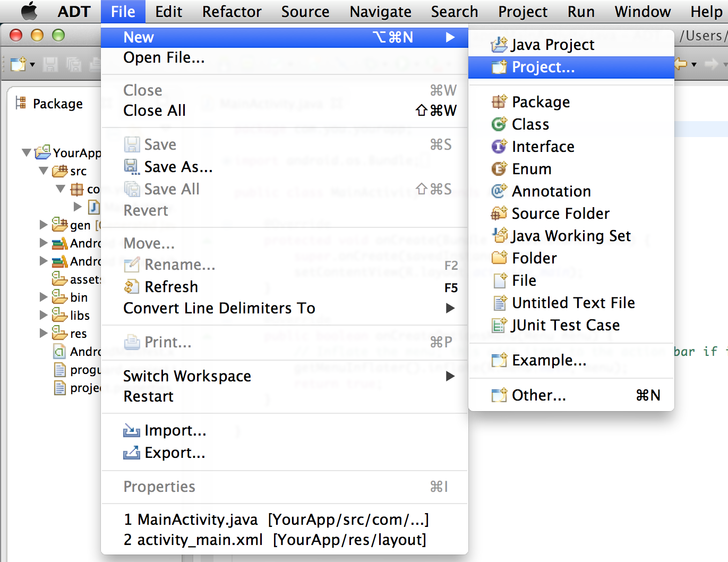Screen dimensions: 728x562
Task: Click Open File... menu entry
Action: [285, 57]
